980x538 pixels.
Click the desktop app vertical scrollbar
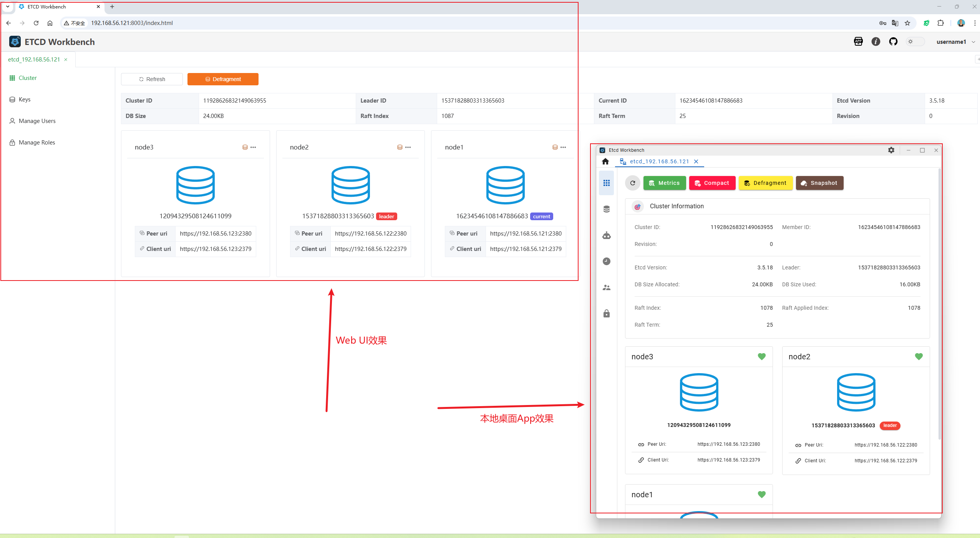point(940,304)
